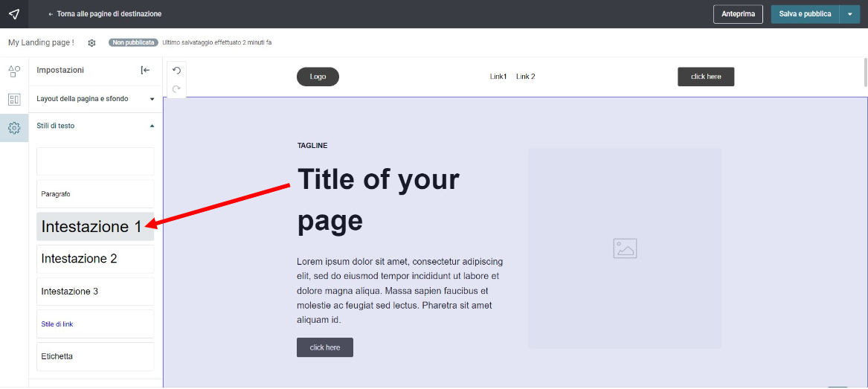The height and width of the screenshot is (389, 868).
Task: Click the redo arrow
Action: click(176, 89)
